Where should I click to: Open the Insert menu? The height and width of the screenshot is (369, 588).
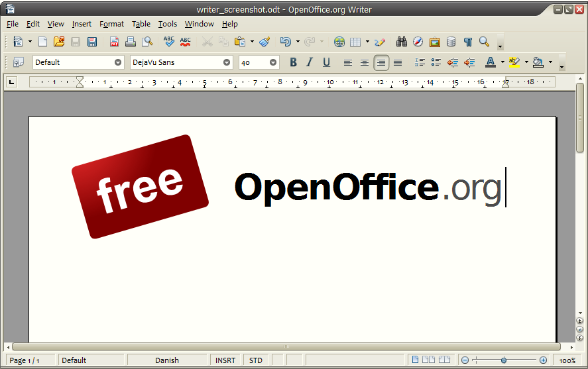[x=82, y=24]
